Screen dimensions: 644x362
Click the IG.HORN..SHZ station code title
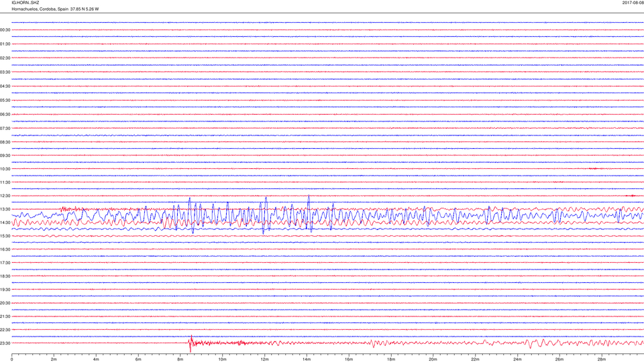tap(25, 3)
